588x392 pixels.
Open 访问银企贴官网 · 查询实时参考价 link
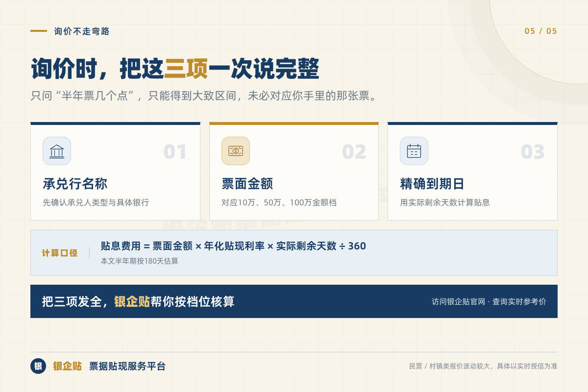489,302
